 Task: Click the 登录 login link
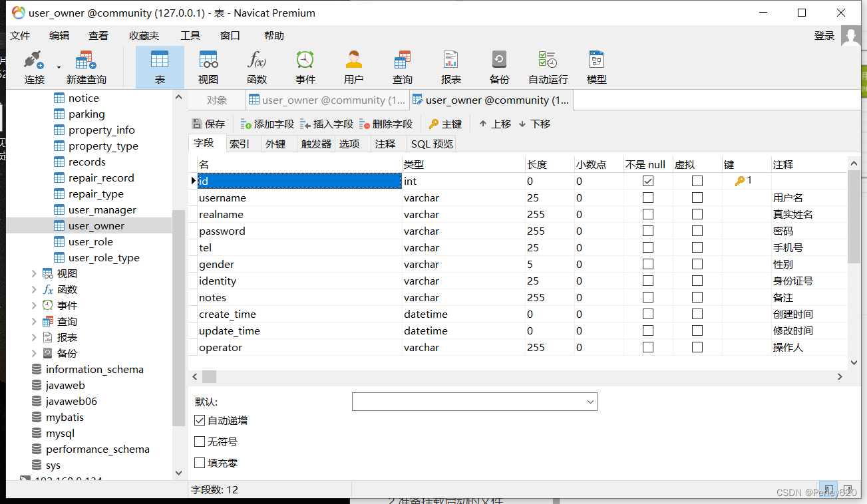(824, 36)
